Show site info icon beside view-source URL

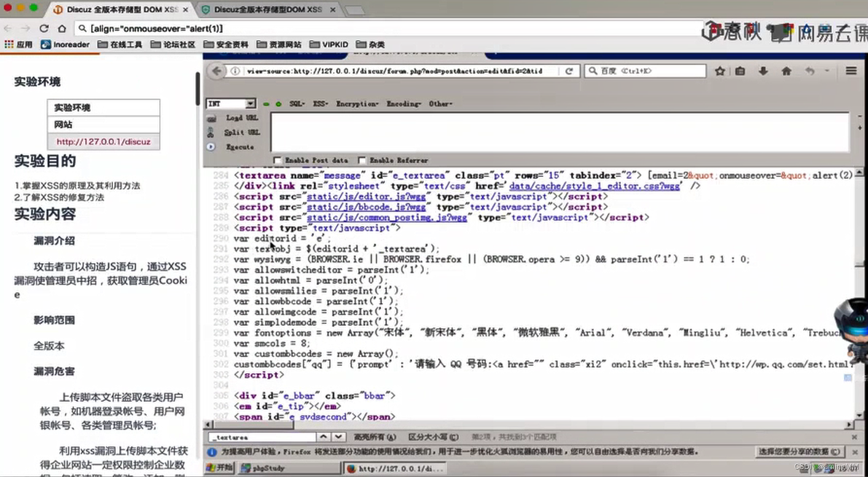point(235,71)
